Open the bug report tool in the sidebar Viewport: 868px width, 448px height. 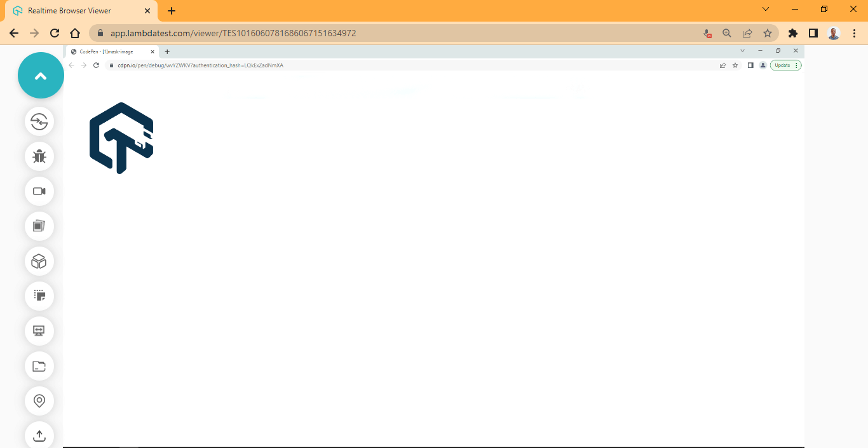pos(39,156)
